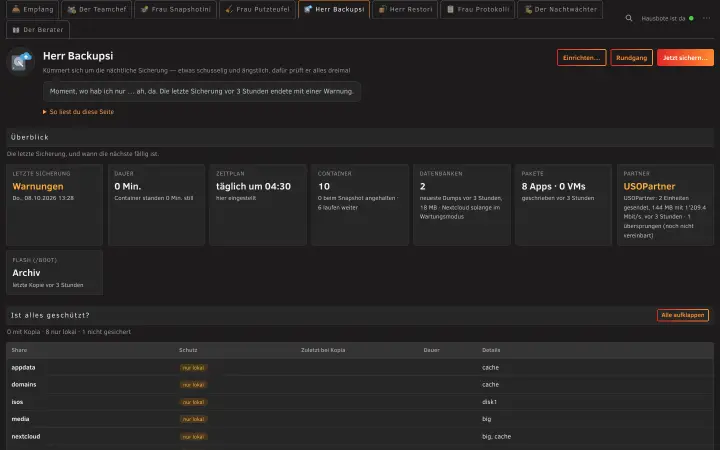The image size is (720, 450).
Task: Click the Dauer 0 Min. card
Action: tap(156, 204)
